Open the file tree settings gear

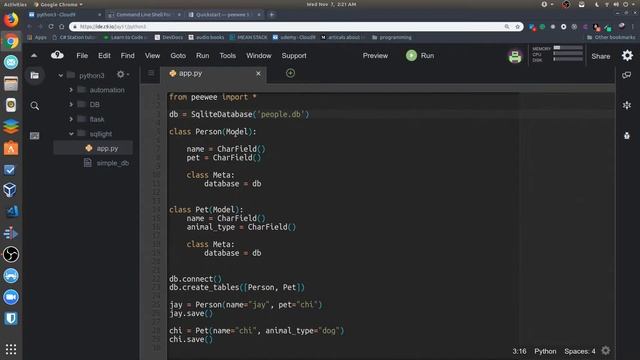(x=121, y=75)
